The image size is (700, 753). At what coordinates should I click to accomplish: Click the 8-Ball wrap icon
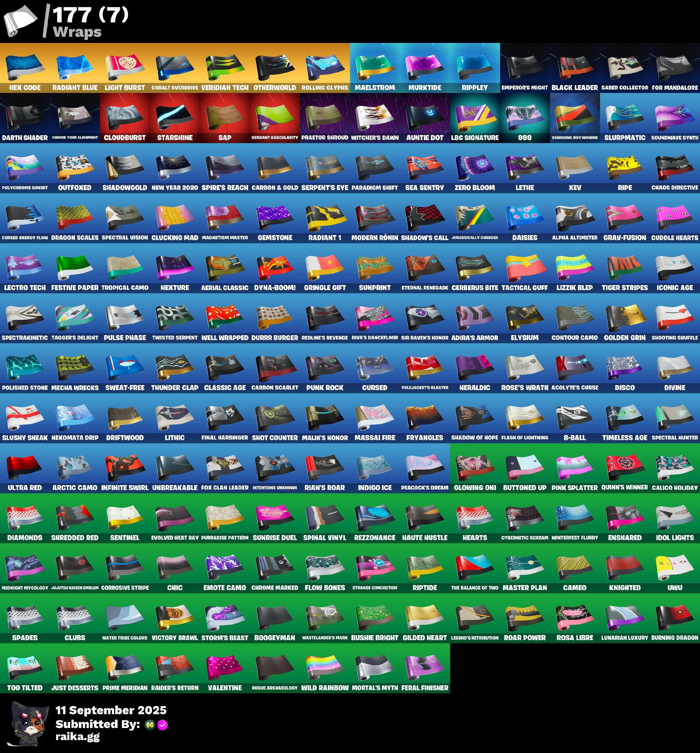574,417
